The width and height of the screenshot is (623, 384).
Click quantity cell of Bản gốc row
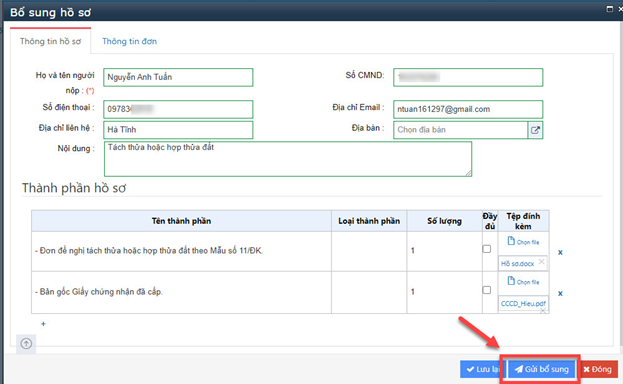444,292
